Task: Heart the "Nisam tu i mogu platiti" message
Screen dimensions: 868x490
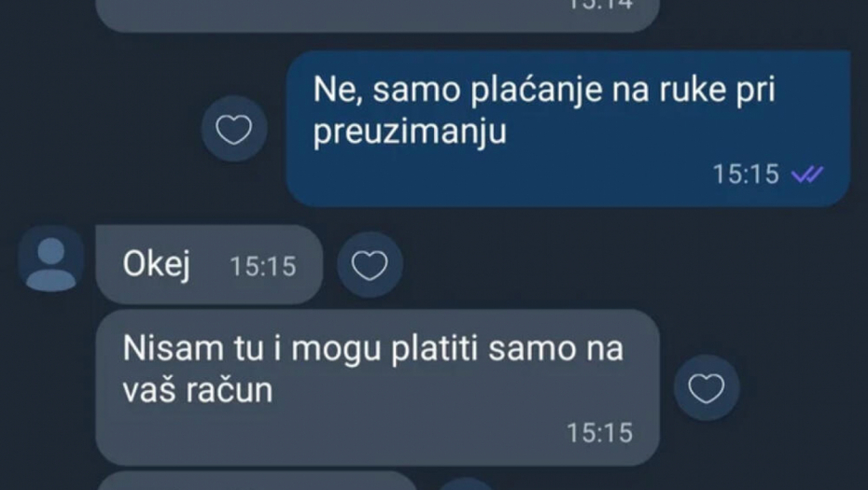Action: click(x=707, y=387)
